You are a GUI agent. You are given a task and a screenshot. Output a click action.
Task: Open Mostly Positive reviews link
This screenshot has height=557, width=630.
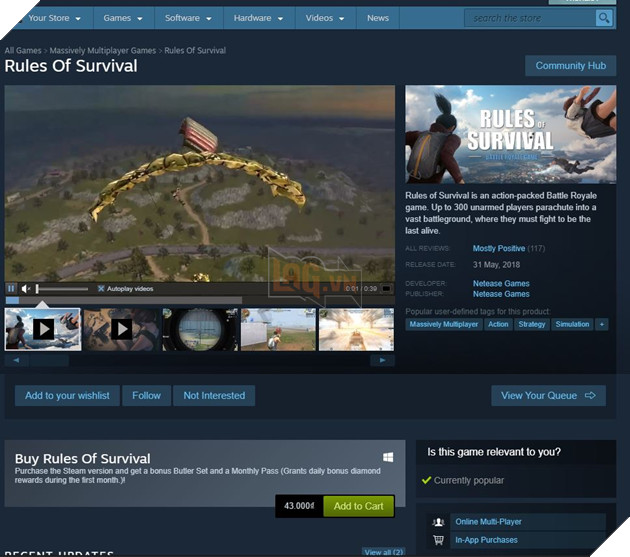[499, 248]
